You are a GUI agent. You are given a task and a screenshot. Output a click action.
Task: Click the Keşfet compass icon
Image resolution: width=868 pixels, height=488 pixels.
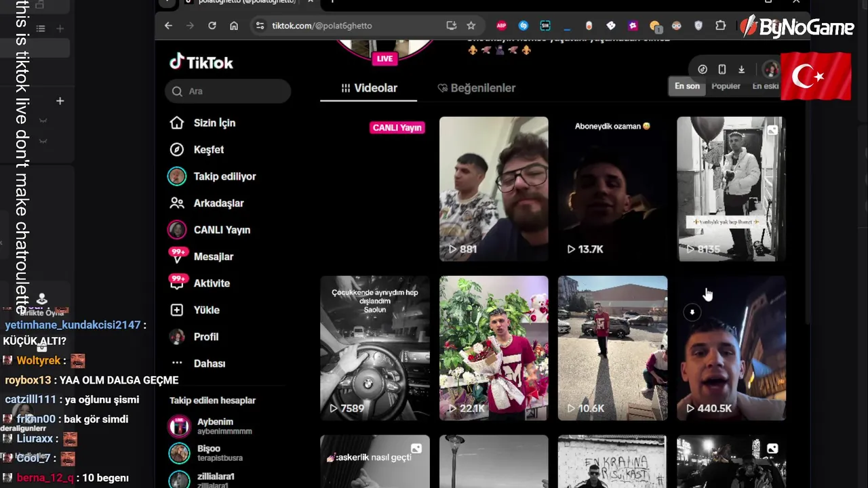pyautogui.click(x=177, y=150)
